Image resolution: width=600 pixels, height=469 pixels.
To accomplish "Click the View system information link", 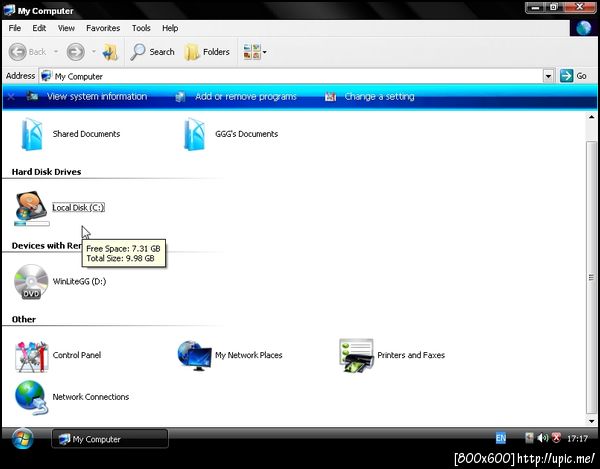I will coord(97,96).
